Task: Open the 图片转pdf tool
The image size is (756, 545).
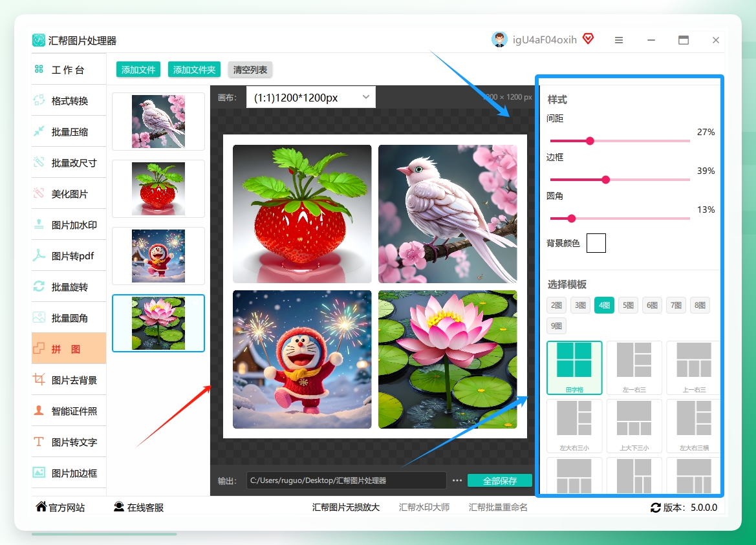Action: (x=69, y=256)
